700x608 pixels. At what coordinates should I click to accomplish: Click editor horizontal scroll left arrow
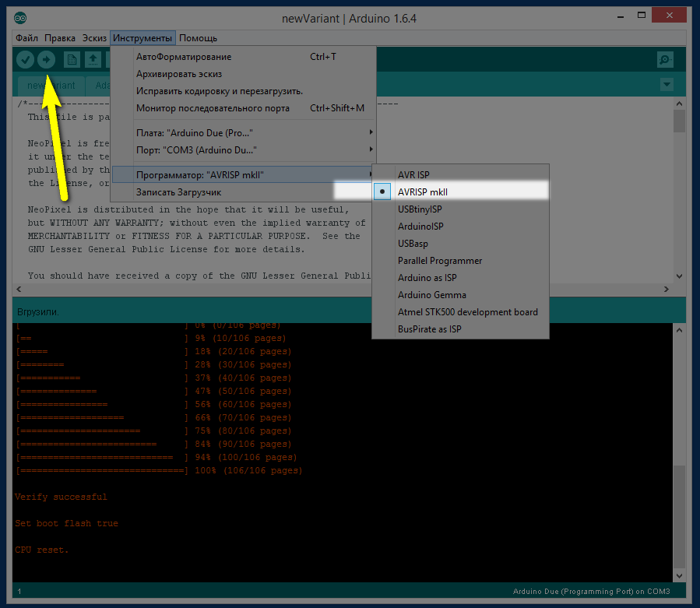point(19,289)
